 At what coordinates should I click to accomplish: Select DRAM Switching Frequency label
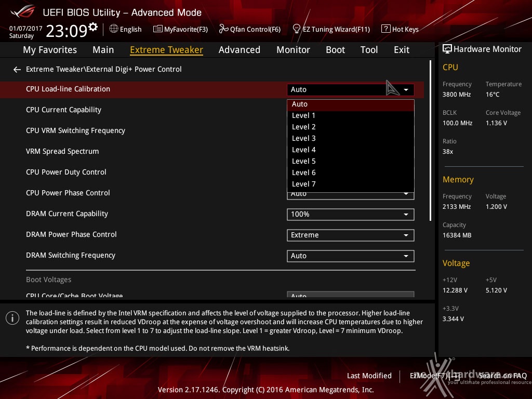(71, 255)
